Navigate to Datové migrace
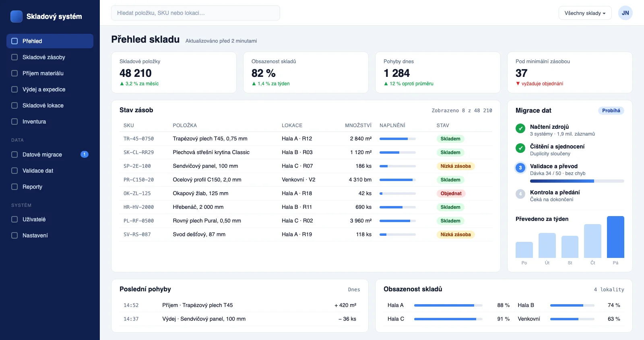Screen dimensions: 644x340 point(50,155)
